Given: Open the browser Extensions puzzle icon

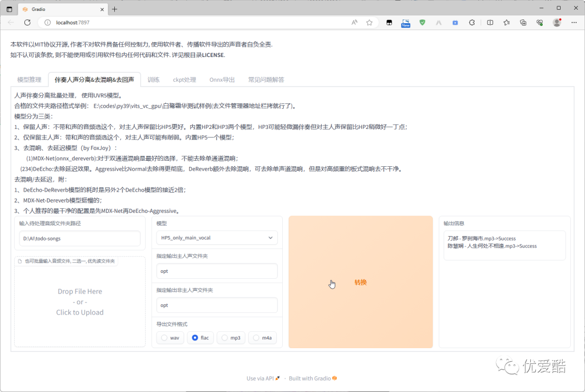Looking at the screenshot, I should tap(472, 22).
